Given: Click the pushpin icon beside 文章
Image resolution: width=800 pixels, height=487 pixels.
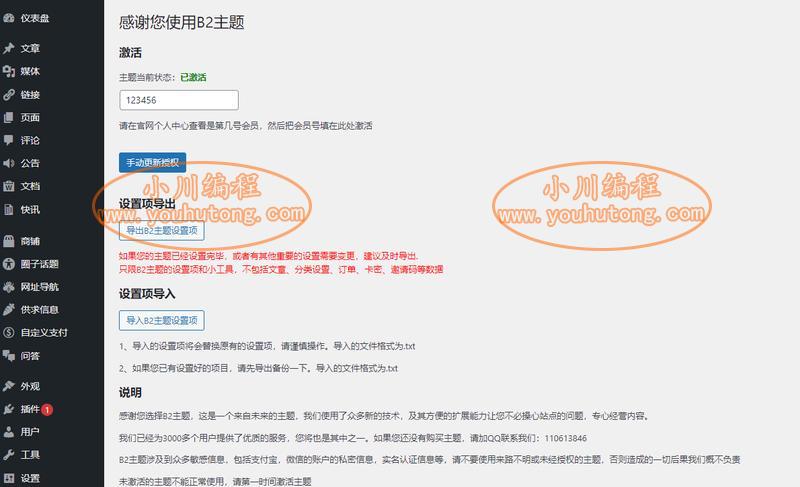Looking at the screenshot, I should (x=8, y=48).
